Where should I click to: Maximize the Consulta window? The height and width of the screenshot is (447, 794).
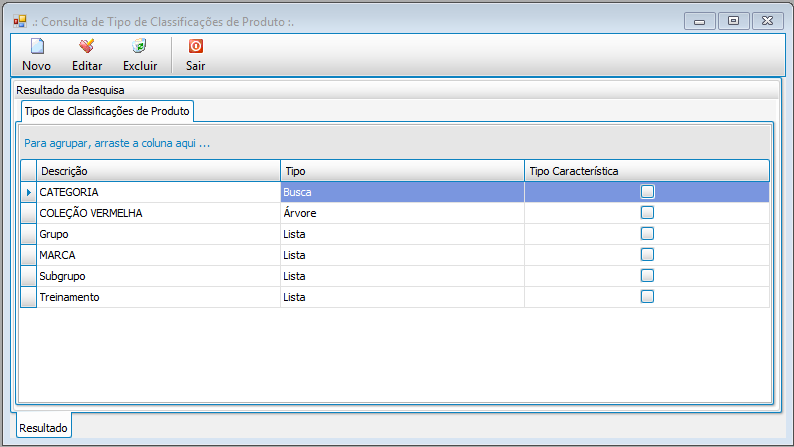[733, 21]
